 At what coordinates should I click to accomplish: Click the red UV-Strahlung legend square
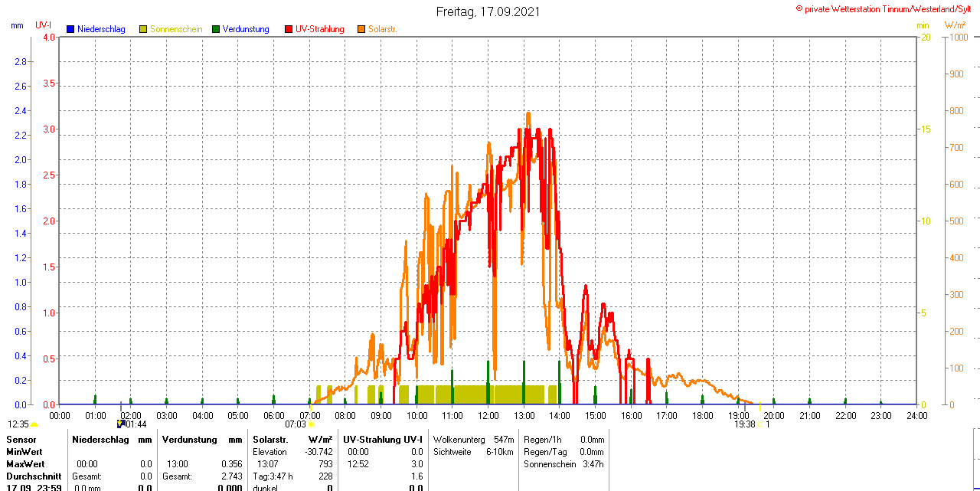[x=289, y=29]
